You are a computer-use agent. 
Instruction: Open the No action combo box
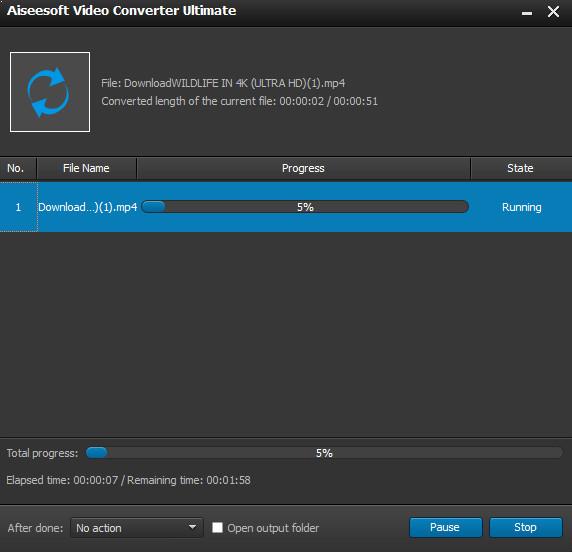click(136, 528)
